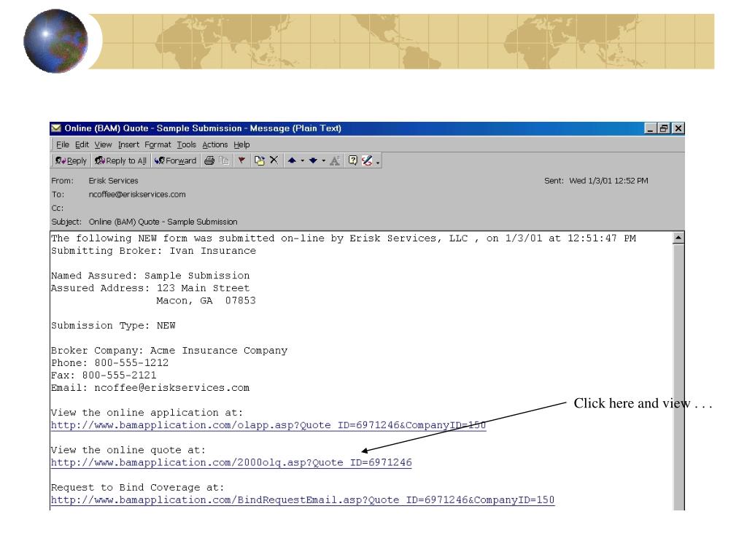Open the 2000olq.asp online quote link
The image size is (747, 560).
[x=231, y=462]
